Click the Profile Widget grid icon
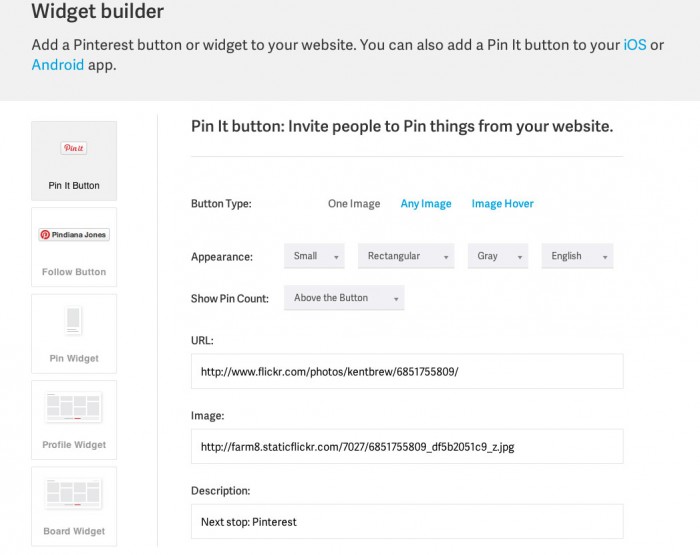This screenshot has height=555, width=700. [74, 406]
